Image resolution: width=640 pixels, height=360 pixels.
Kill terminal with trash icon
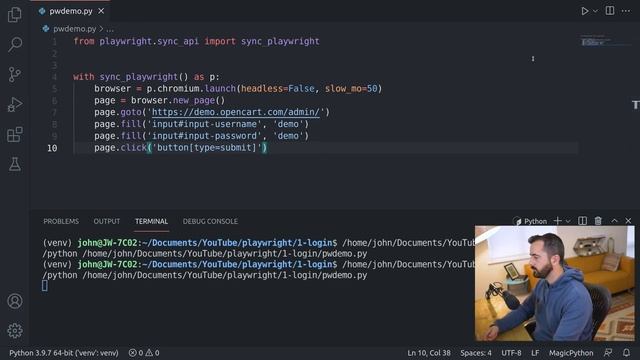click(x=598, y=221)
